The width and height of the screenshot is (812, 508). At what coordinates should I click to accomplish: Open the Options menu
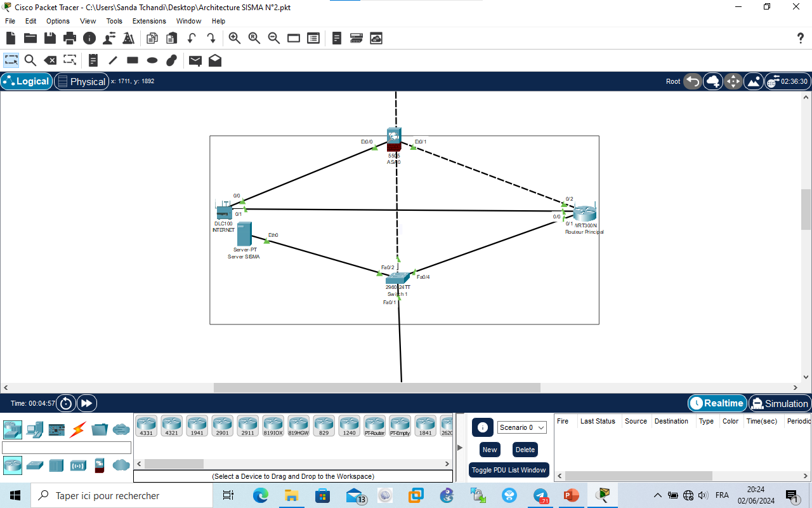pyautogui.click(x=58, y=21)
